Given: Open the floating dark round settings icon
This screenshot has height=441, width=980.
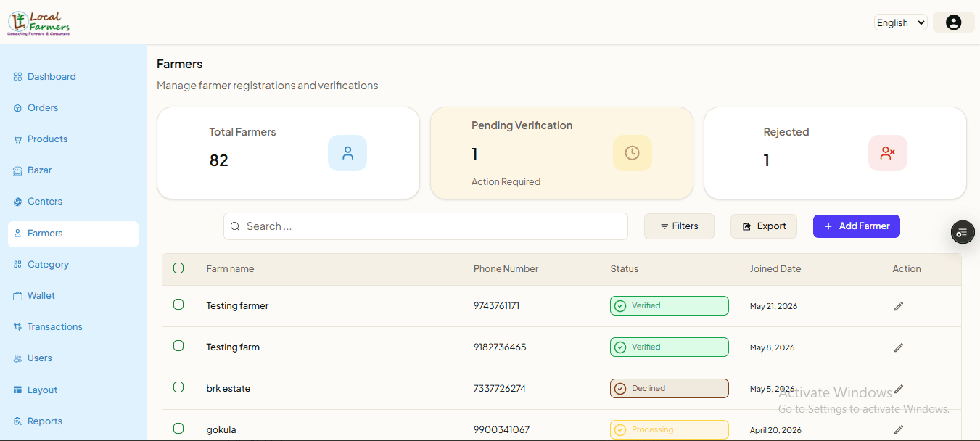Looking at the screenshot, I should tap(963, 232).
